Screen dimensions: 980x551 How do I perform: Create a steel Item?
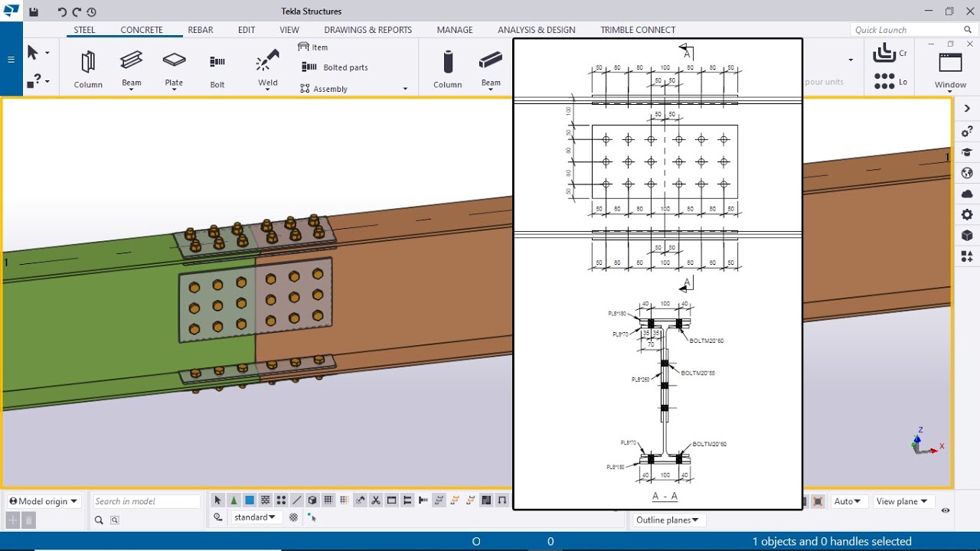[x=312, y=47]
